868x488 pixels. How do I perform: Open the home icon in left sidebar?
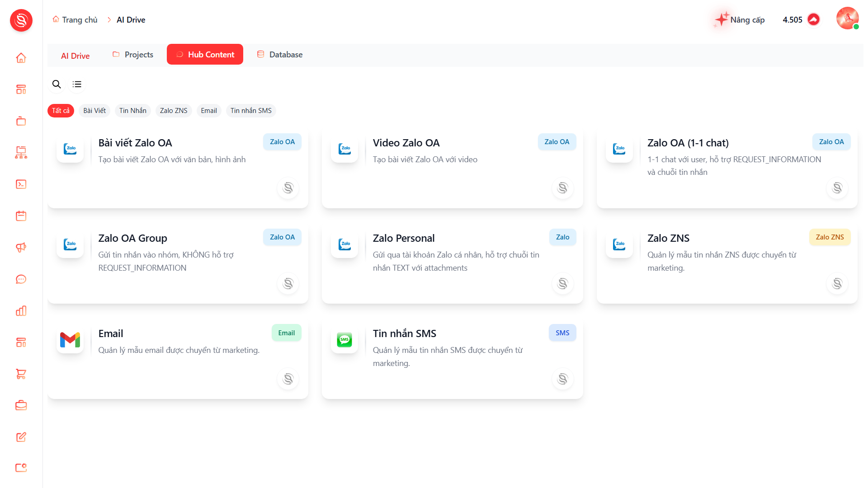pyautogui.click(x=21, y=58)
